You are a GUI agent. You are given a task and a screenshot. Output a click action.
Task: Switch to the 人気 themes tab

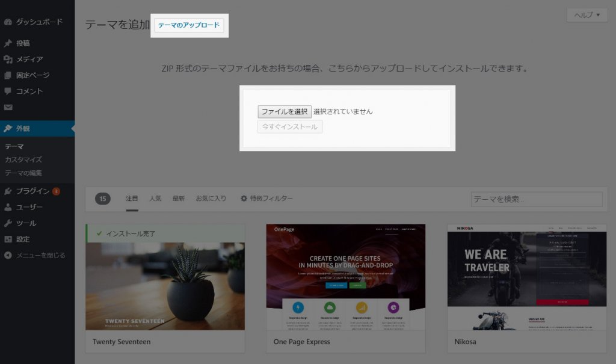[155, 197]
